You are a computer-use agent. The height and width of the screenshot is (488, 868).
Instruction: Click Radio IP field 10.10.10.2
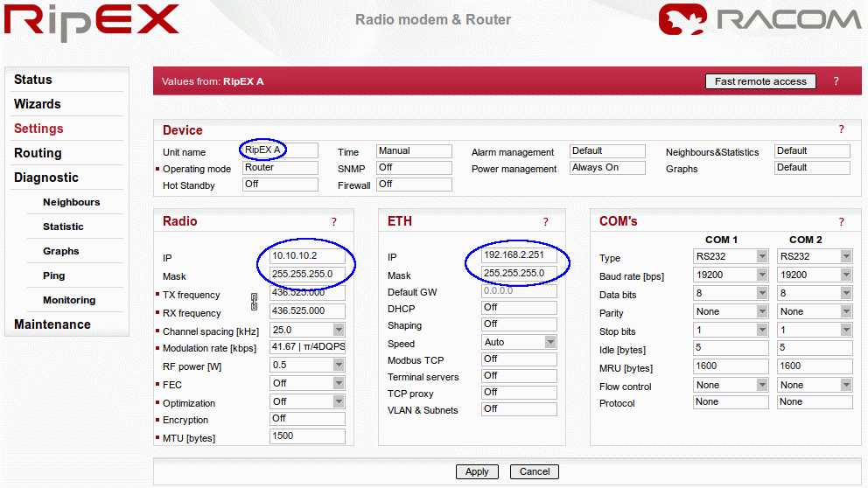pyautogui.click(x=307, y=255)
